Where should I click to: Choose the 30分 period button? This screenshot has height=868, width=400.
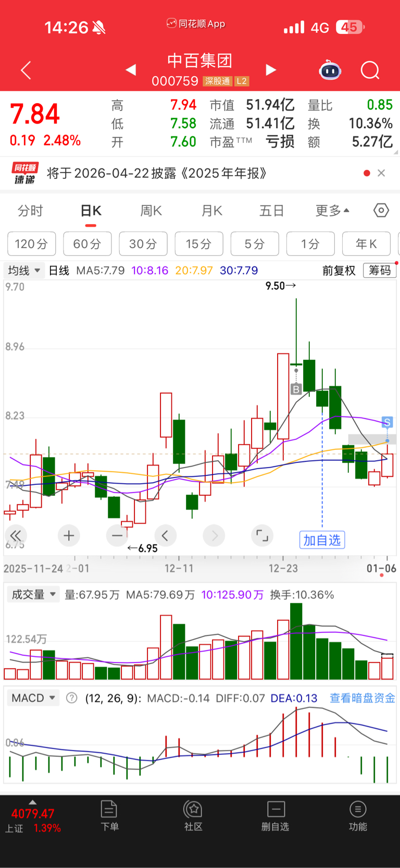pos(143,244)
